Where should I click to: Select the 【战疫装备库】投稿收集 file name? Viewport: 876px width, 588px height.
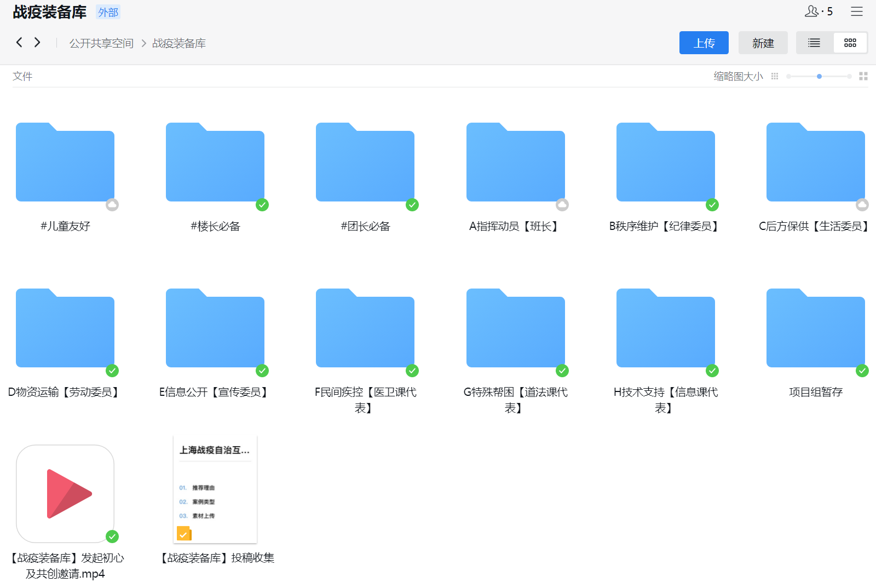(x=215, y=558)
